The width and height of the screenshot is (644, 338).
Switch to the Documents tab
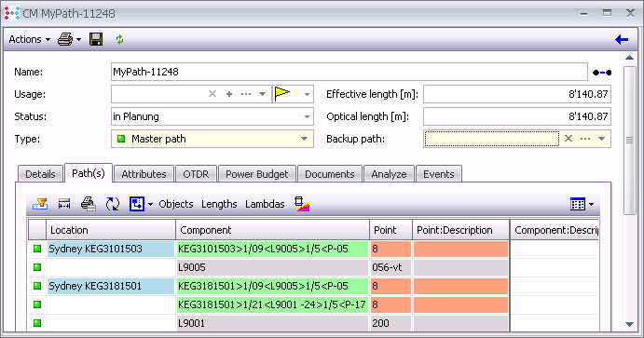click(329, 174)
